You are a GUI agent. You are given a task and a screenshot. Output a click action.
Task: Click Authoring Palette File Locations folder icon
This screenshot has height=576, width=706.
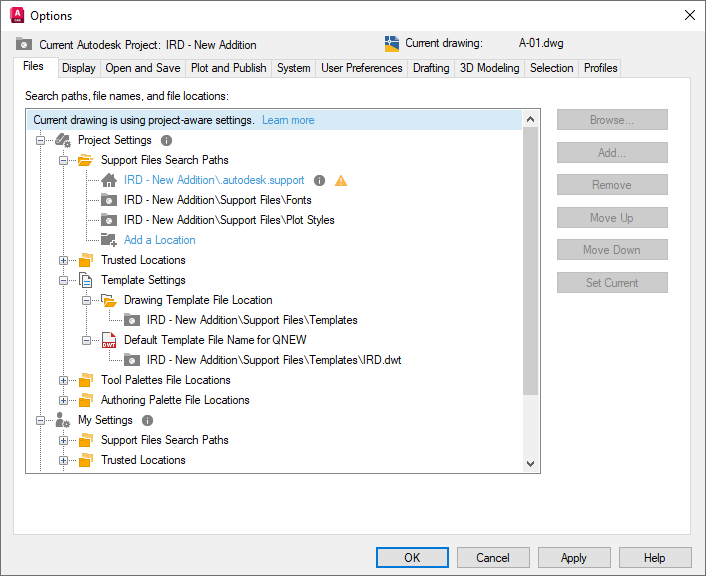[x=86, y=400]
